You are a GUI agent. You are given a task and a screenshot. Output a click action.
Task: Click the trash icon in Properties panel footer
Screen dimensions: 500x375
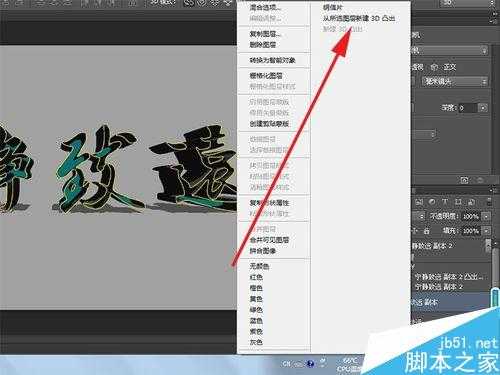480,180
